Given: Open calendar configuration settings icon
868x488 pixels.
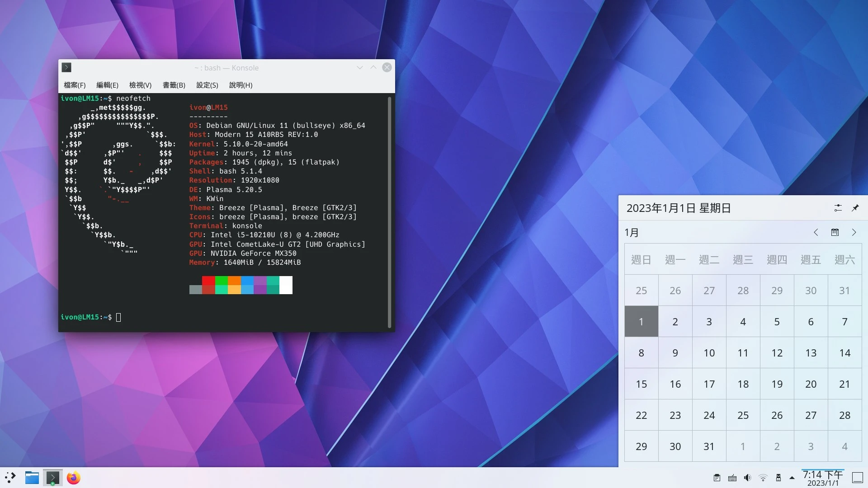Looking at the screenshot, I should [x=838, y=208].
